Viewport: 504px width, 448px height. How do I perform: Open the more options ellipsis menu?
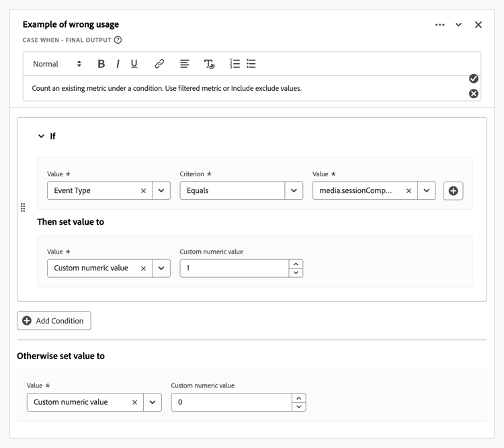tap(439, 25)
